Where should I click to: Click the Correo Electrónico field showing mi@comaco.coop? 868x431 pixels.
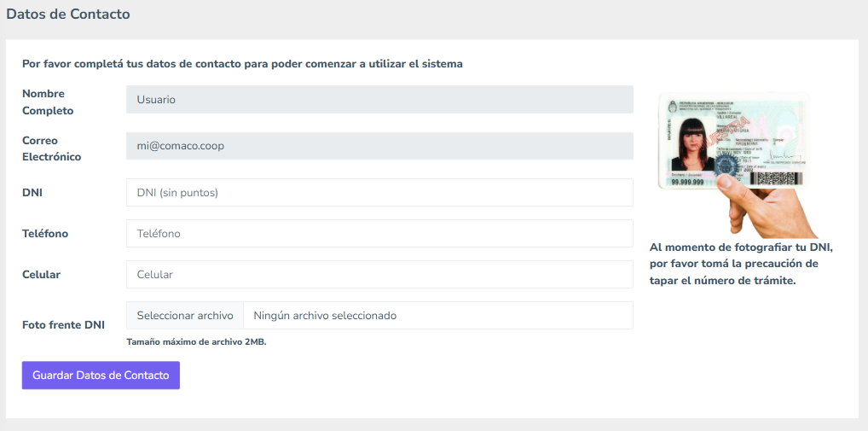click(x=379, y=146)
